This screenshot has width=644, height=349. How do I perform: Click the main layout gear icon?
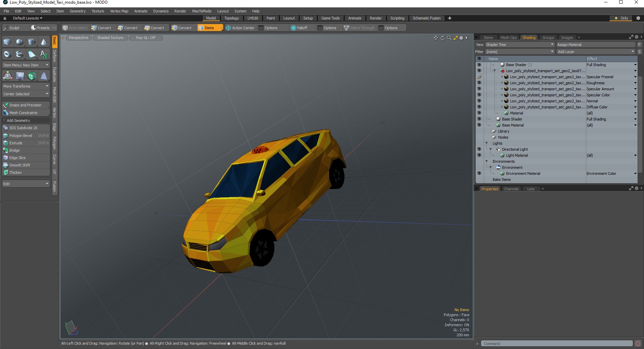click(x=638, y=18)
